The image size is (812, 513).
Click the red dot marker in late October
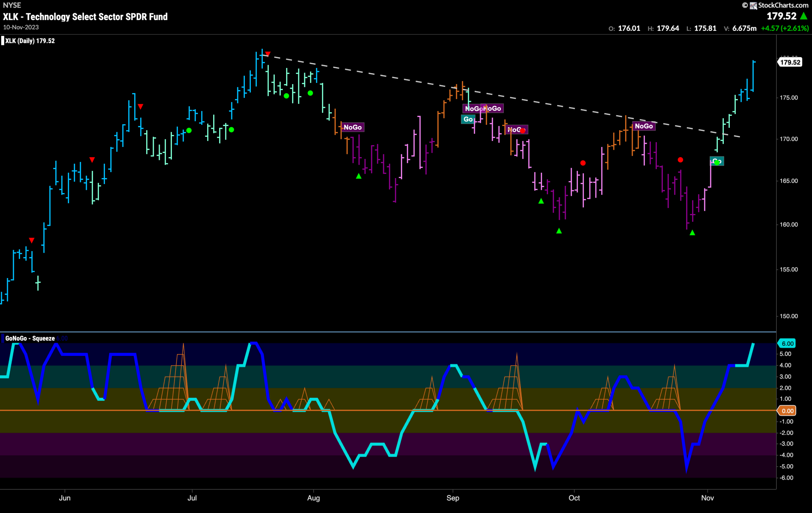point(680,160)
